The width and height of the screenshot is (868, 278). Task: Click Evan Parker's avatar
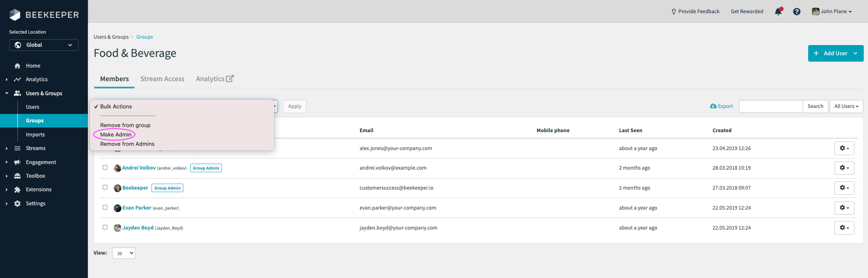(118, 208)
